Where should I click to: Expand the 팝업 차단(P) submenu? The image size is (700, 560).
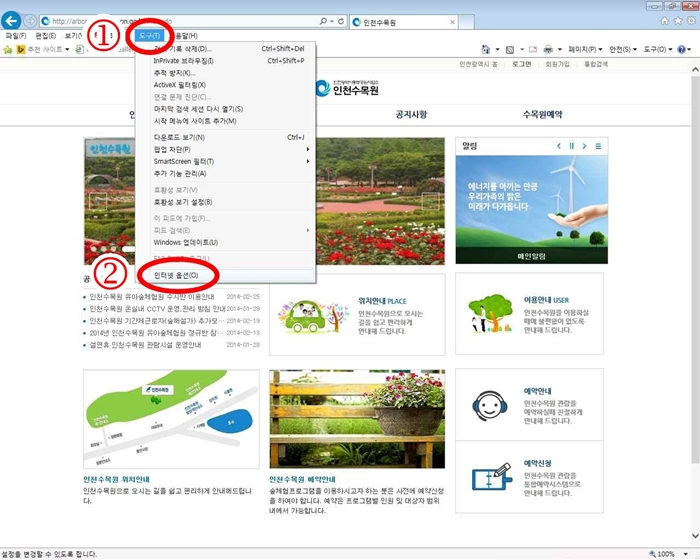coord(230,149)
